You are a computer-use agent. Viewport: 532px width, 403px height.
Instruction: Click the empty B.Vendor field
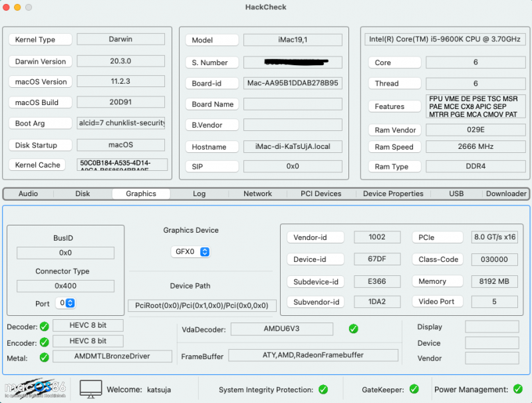tap(293, 124)
